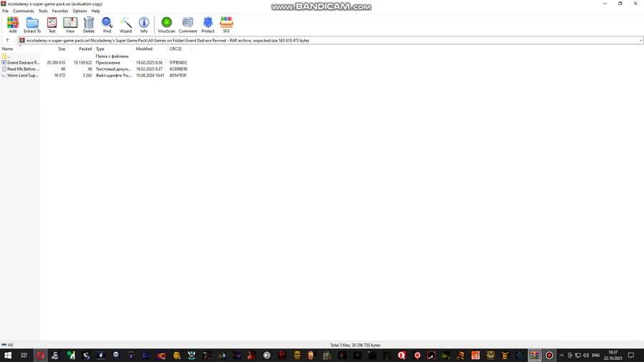
Task: Click the Protect shield icon
Action: point(208,24)
